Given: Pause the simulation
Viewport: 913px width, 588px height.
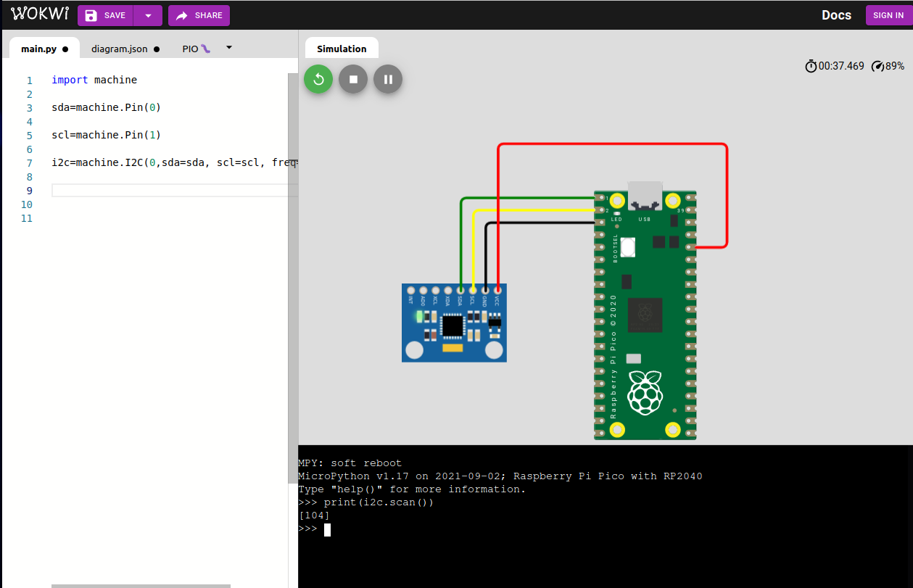Looking at the screenshot, I should (388, 79).
